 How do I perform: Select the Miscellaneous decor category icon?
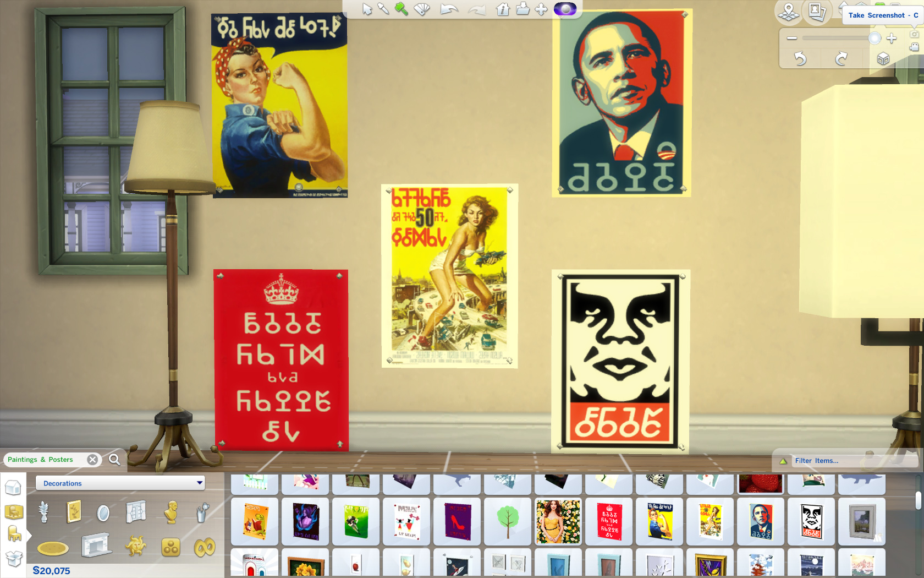[x=170, y=547]
